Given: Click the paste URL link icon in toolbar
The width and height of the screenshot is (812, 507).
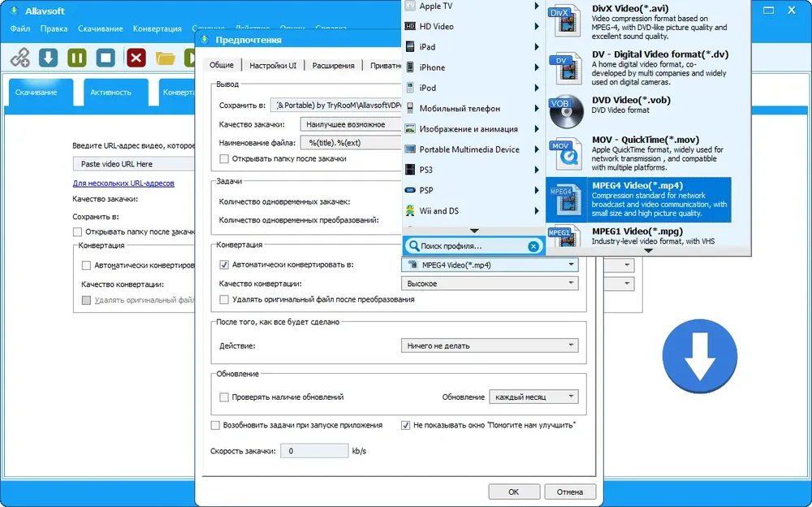Looking at the screenshot, I should (x=21, y=58).
